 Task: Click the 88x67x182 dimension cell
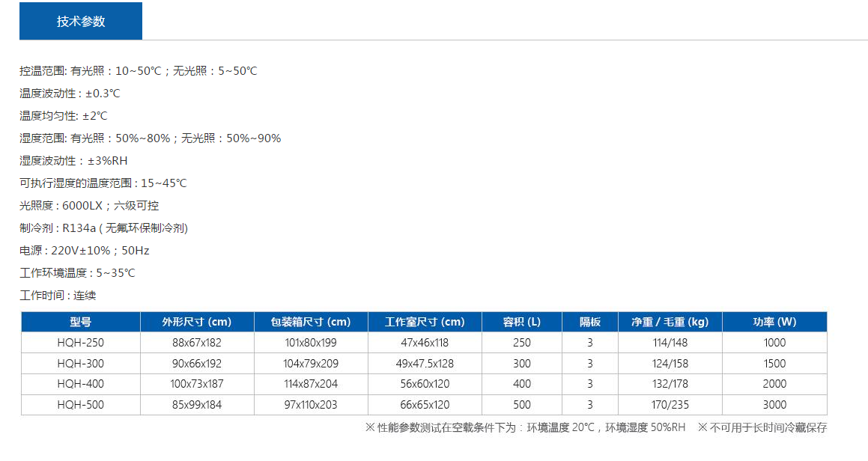[197, 343]
